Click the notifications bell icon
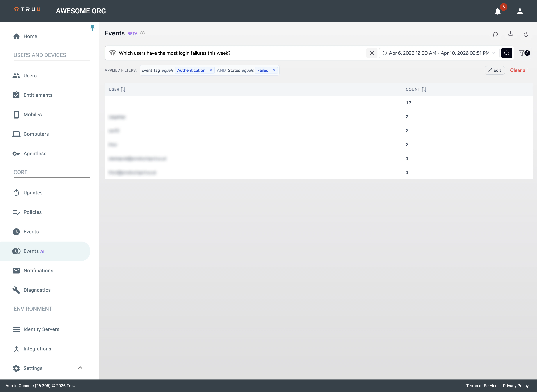Screen dimensions: 537x392 (498, 11)
